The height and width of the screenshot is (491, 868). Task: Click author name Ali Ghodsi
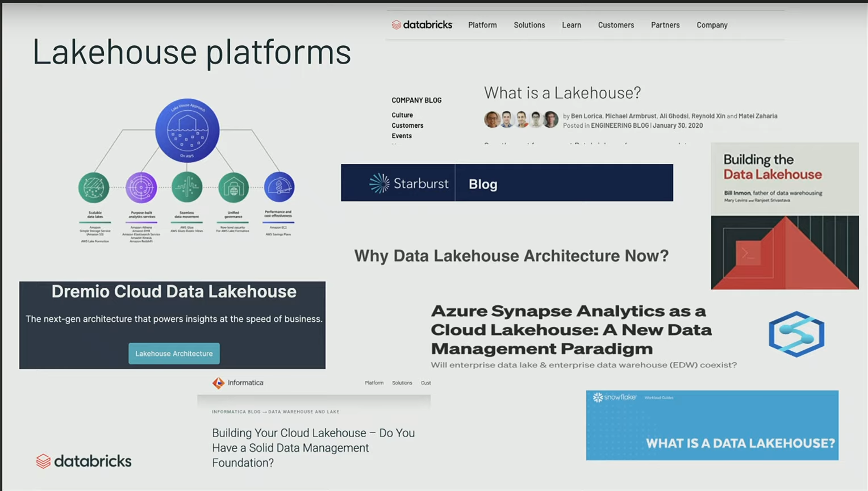[x=674, y=116]
